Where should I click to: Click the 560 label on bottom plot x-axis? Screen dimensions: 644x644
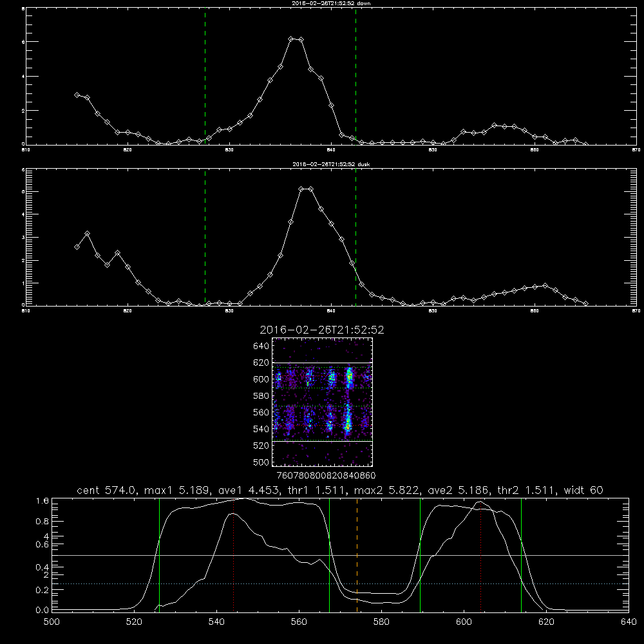point(299,622)
